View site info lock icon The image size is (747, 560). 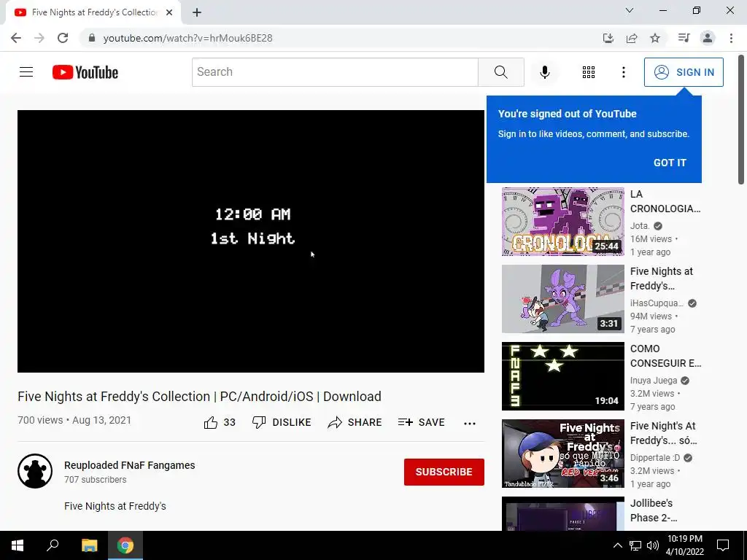[x=92, y=38]
